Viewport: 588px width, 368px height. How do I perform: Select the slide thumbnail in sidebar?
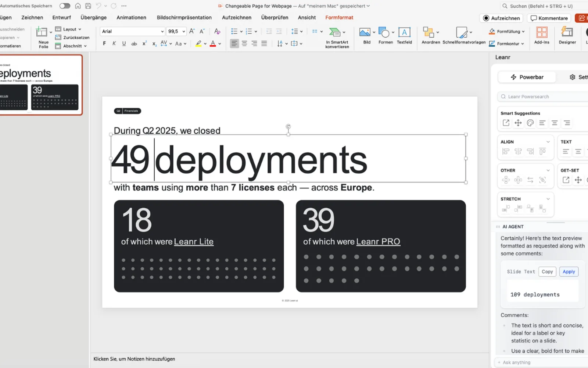[x=41, y=85]
